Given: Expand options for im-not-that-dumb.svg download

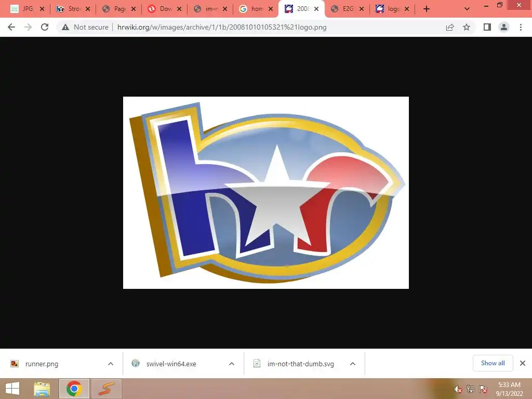Looking at the screenshot, I should [353, 364].
